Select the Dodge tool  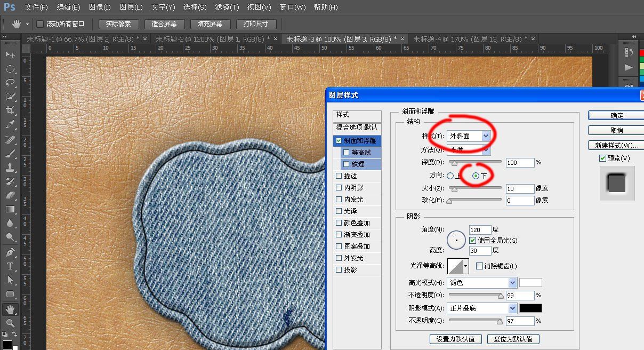(10, 237)
